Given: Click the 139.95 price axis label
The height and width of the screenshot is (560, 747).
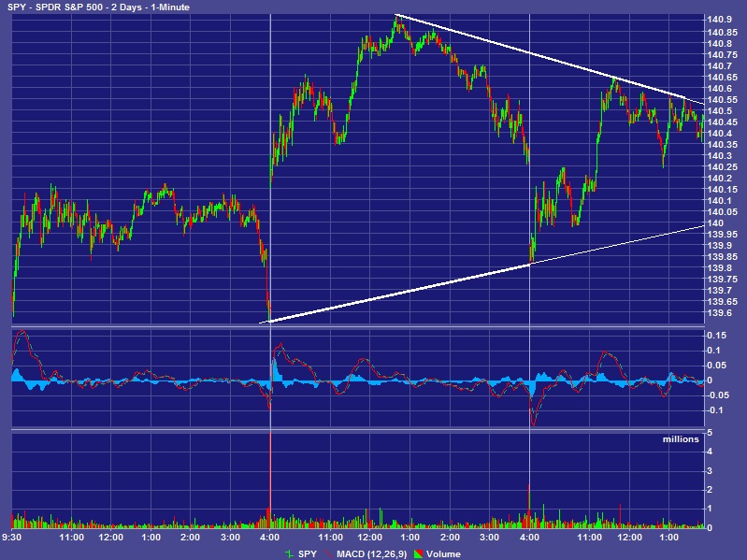Looking at the screenshot, I should point(723,235).
